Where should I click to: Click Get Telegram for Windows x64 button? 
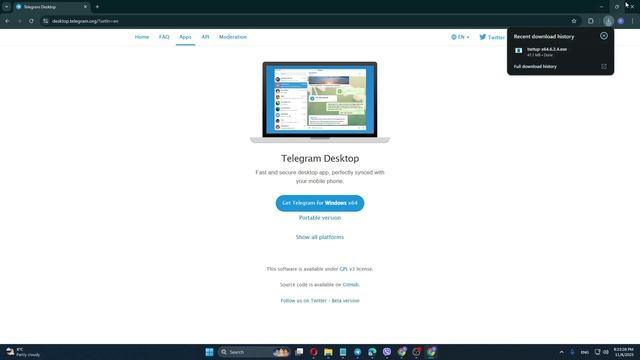320,203
